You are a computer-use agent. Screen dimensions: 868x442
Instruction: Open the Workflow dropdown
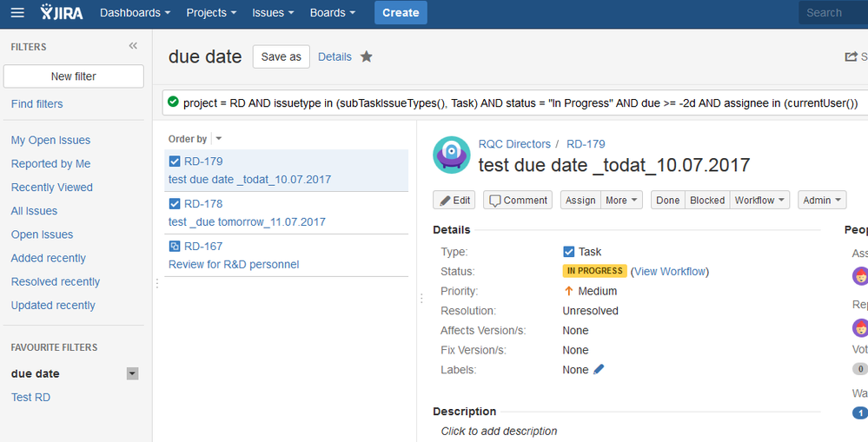point(759,201)
